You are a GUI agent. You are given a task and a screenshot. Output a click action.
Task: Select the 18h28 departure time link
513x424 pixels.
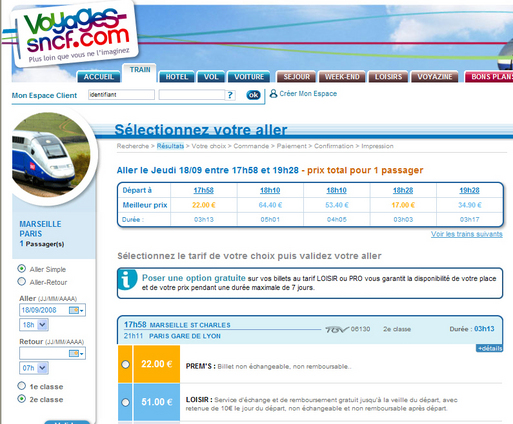point(403,190)
